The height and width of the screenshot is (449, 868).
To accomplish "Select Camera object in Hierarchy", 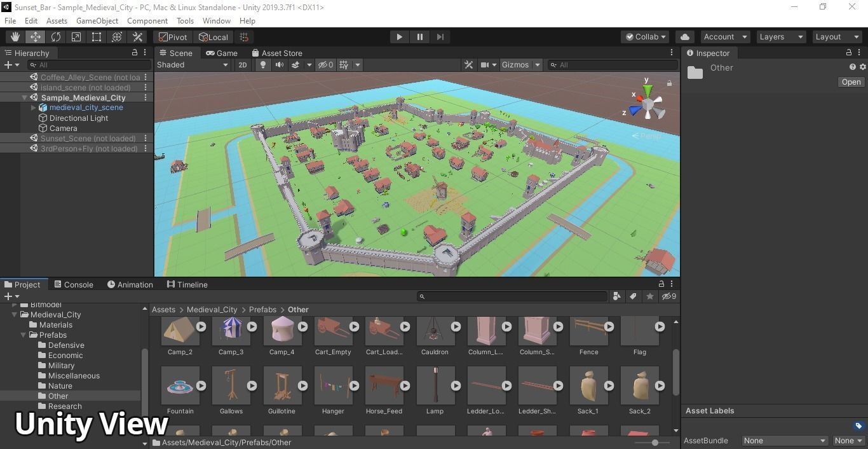I will point(63,128).
